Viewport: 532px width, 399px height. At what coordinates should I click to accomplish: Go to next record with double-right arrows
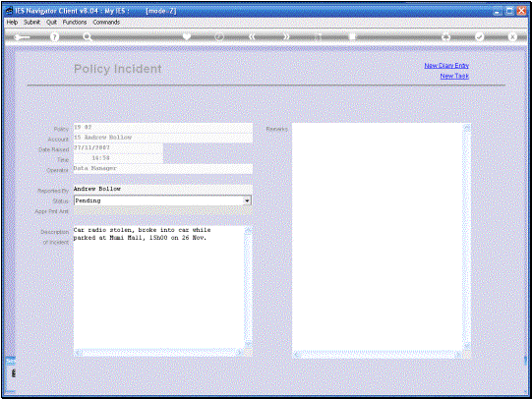[286, 36]
